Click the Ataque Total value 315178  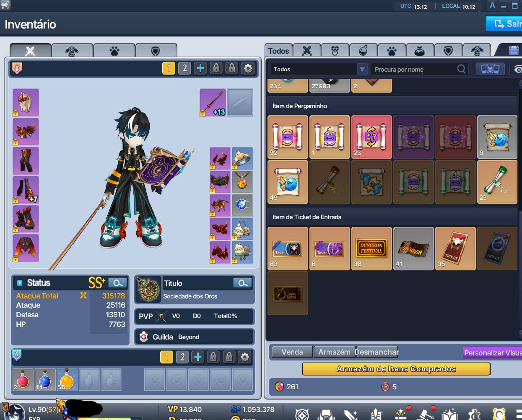pyautogui.click(x=114, y=296)
